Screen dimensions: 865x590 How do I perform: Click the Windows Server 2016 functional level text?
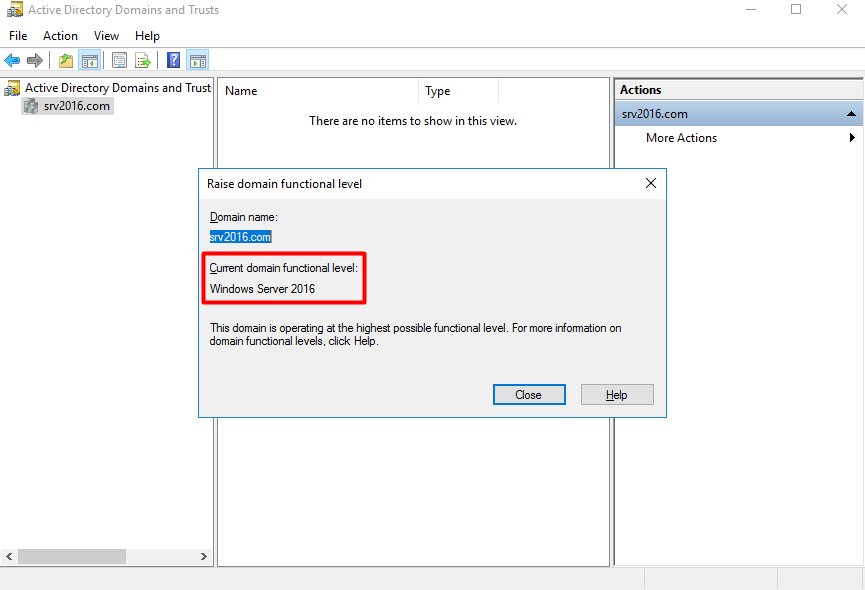[x=263, y=289]
